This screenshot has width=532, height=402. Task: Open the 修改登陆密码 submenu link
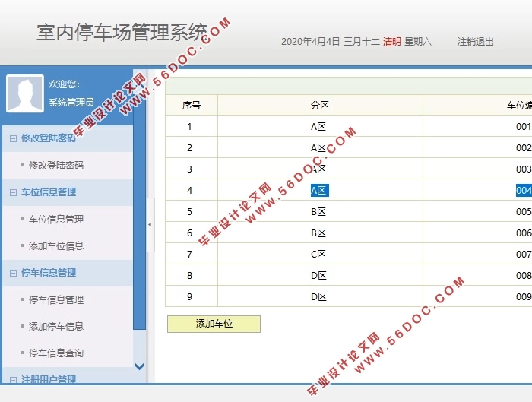56,165
